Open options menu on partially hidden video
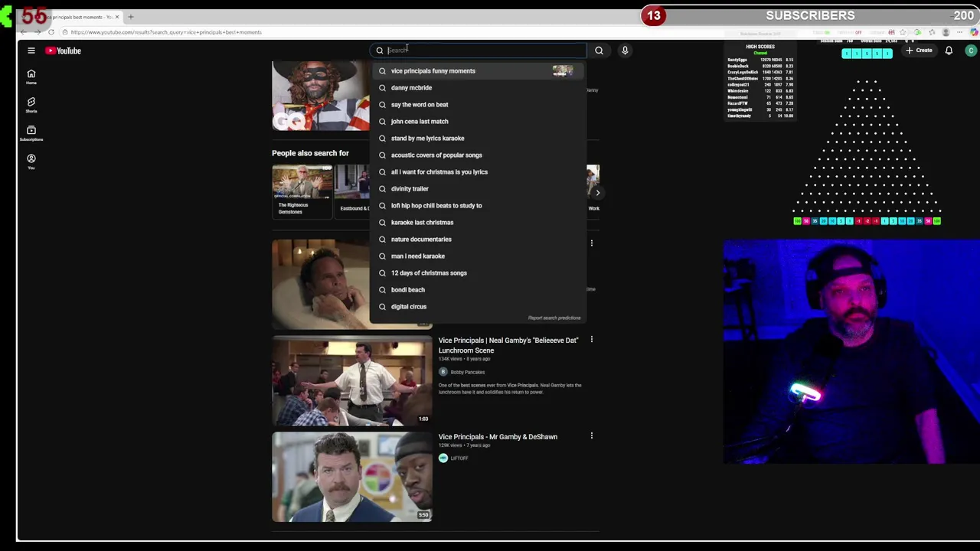This screenshot has height=551, width=980. click(x=591, y=243)
